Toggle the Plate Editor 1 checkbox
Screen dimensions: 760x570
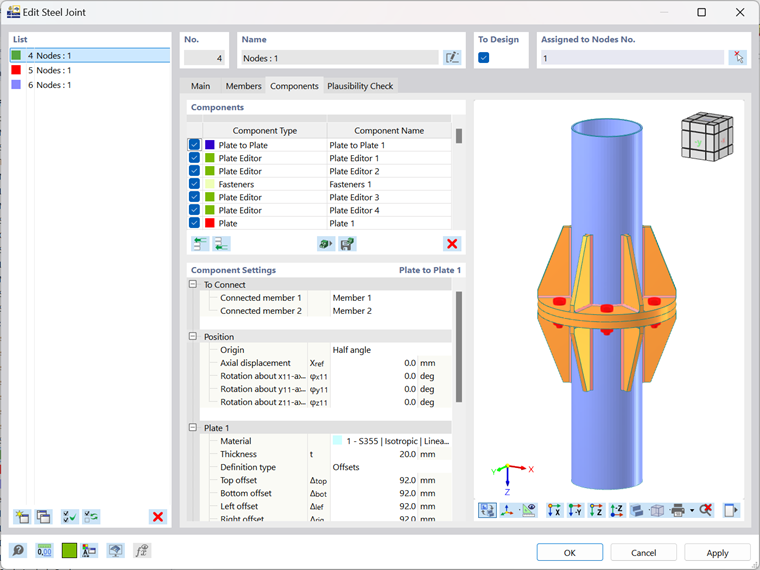(194, 158)
